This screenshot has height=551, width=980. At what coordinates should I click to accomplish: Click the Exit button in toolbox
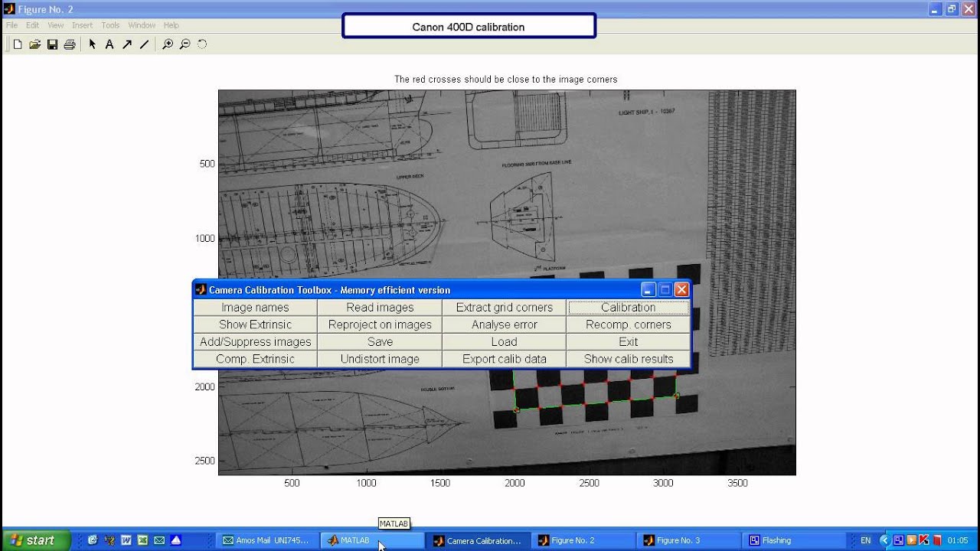(629, 342)
